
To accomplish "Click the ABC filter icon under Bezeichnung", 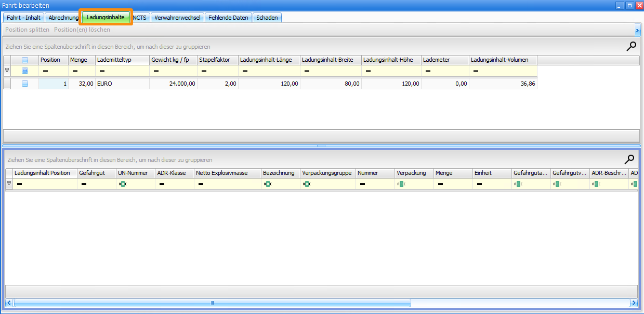I will (x=267, y=184).
